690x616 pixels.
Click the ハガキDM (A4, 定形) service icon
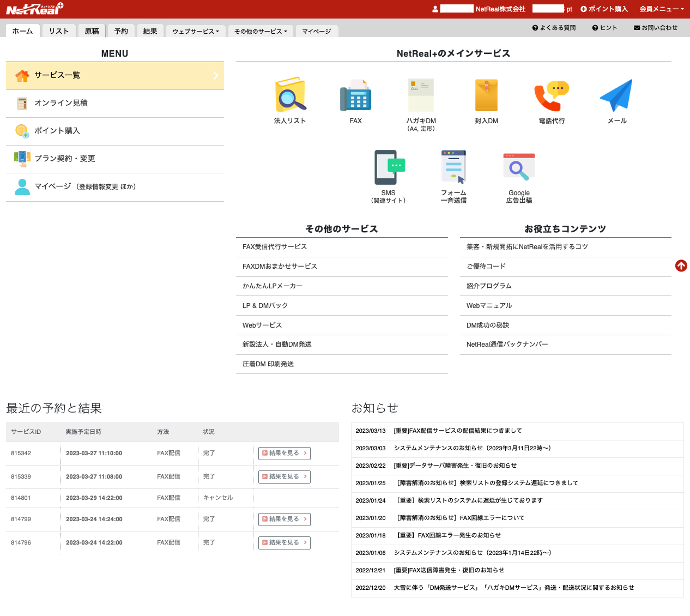420,95
